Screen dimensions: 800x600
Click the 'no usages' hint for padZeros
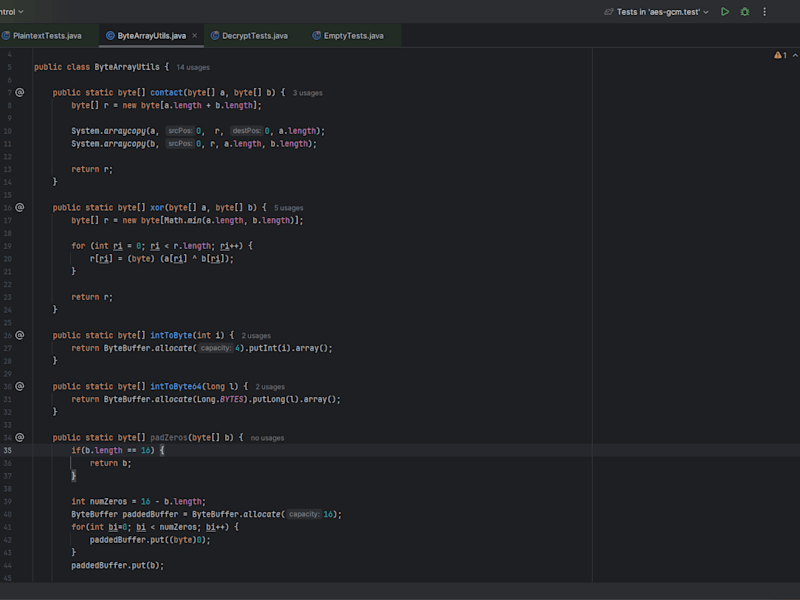[x=267, y=438]
